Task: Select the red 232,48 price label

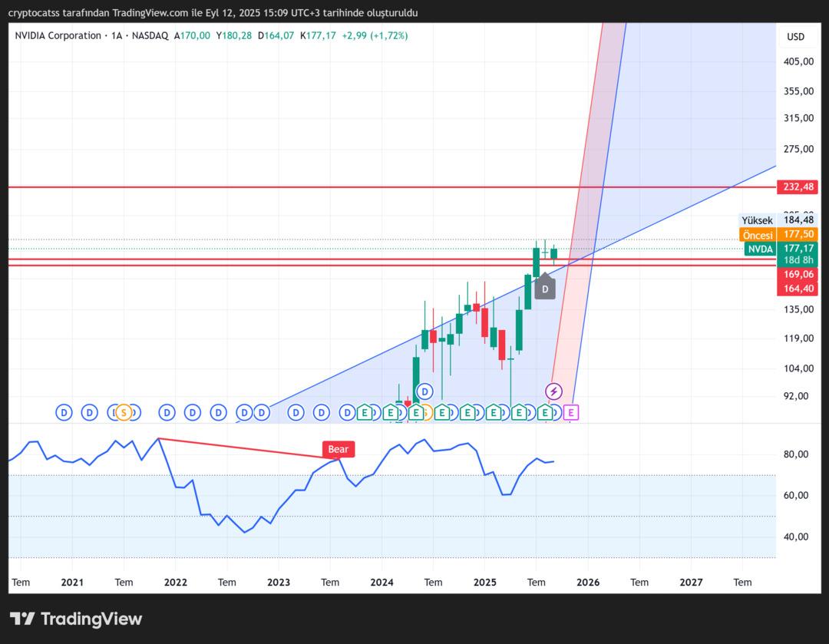Action: pyautogui.click(x=798, y=187)
